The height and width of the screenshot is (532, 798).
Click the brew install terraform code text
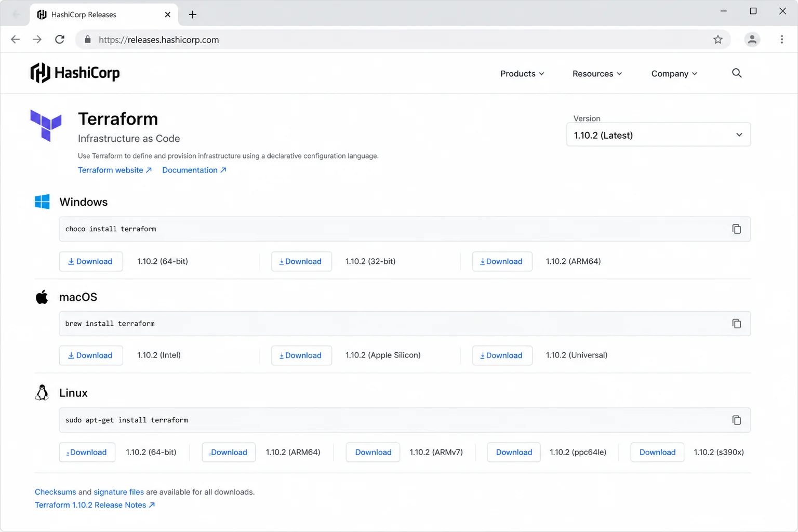tap(110, 324)
